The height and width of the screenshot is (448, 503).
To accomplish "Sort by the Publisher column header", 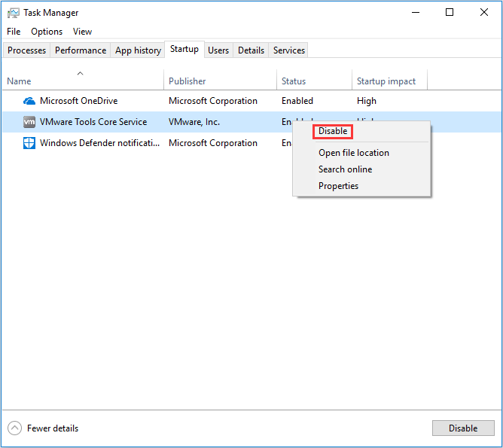I will [220, 81].
